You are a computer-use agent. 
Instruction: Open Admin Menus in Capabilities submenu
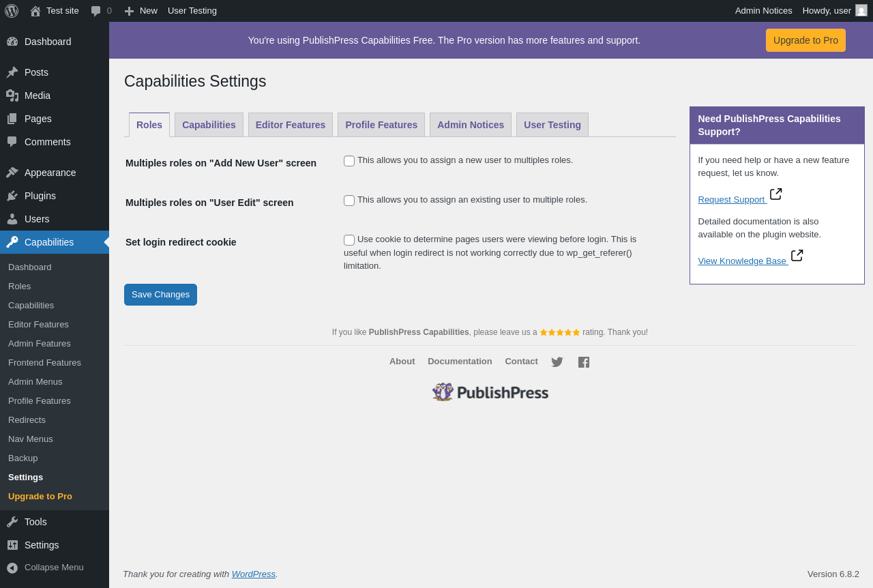click(55, 382)
